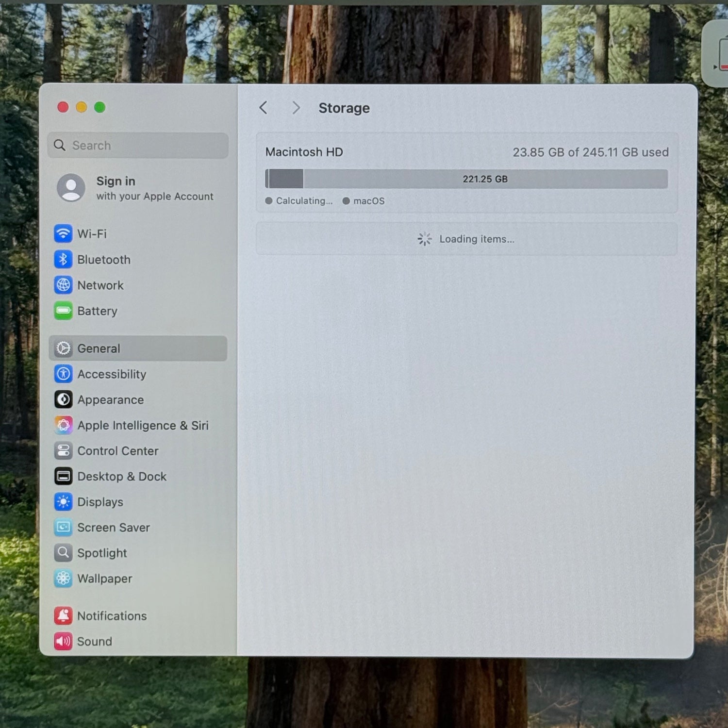This screenshot has height=728, width=728.
Task: Select Spotlight in the sidebar
Action: point(102,553)
